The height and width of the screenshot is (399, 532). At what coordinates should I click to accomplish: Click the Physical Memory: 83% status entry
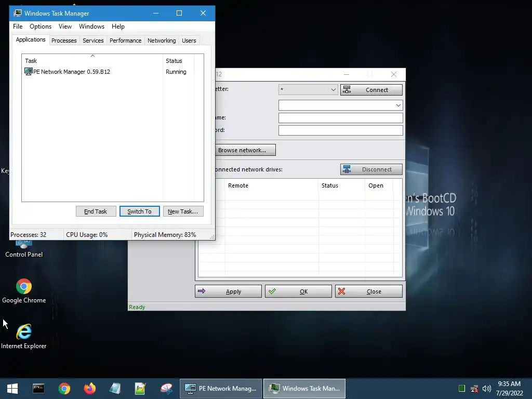165,235
